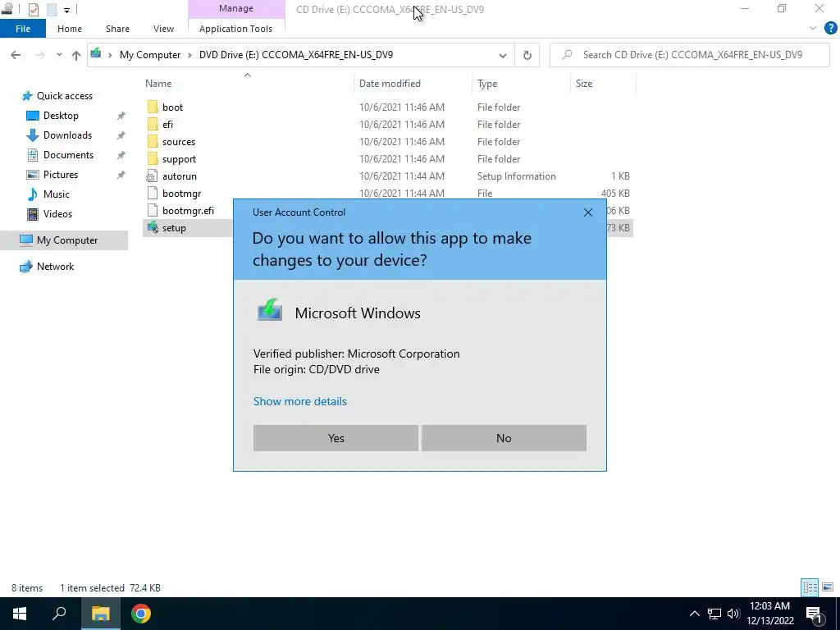Open taskbar Search
Image resolution: width=840 pixels, height=630 pixels.
(59, 614)
